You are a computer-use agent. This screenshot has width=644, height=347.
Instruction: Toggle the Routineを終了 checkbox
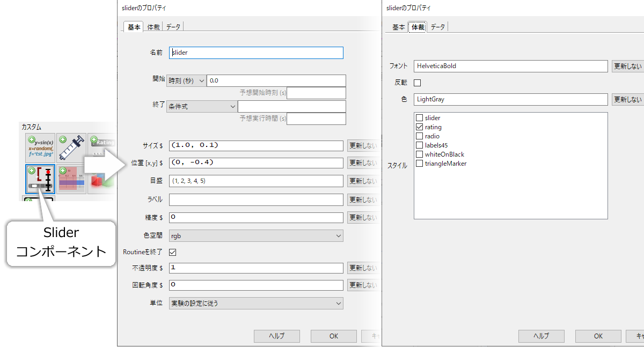click(x=173, y=252)
